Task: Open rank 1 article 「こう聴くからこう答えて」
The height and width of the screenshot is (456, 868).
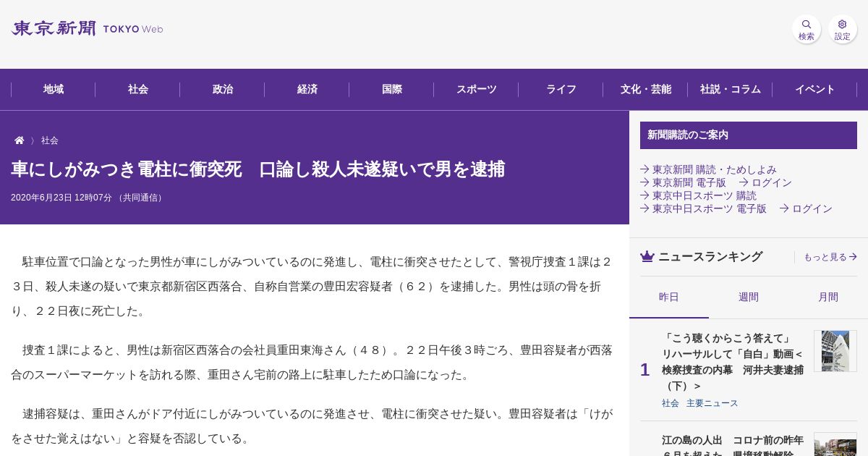Action: click(733, 362)
